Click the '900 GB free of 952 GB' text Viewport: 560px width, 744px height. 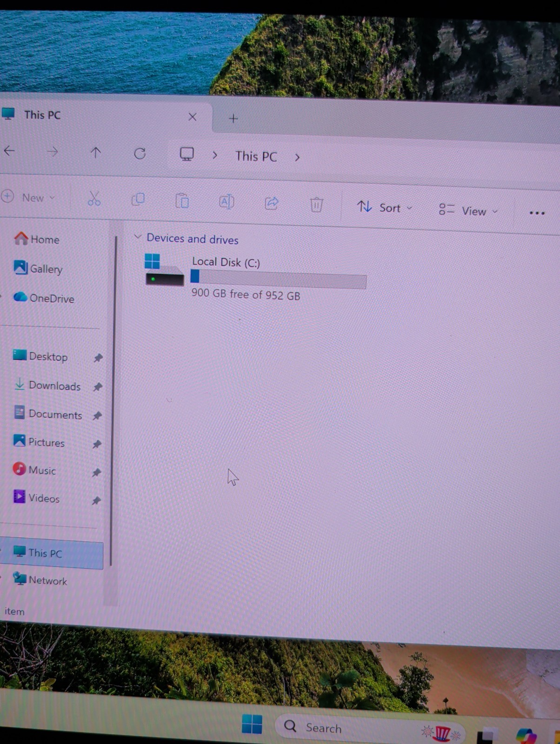pos(246,294)
